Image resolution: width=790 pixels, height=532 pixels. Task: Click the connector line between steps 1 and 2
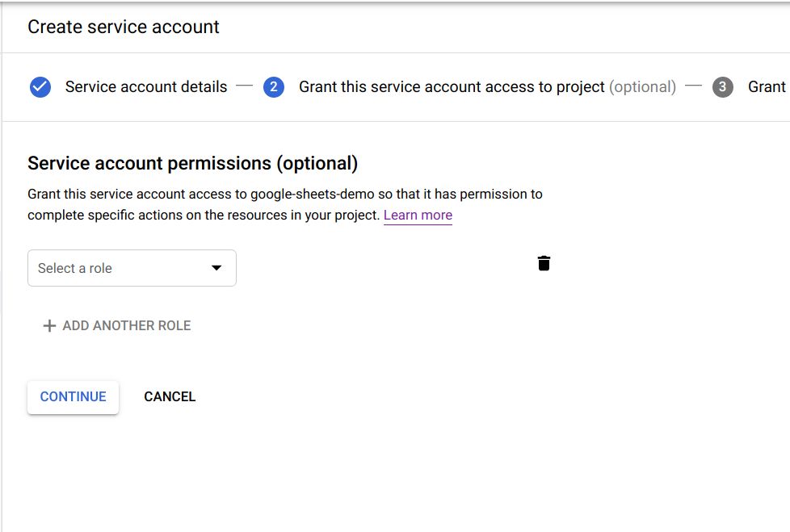[x=245, y=86]
